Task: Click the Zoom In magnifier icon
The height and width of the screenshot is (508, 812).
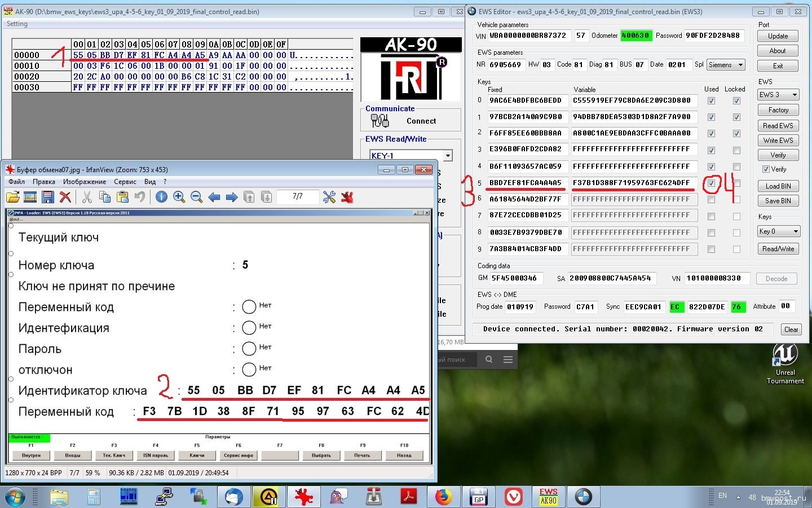Action: (x=179, y=197)
